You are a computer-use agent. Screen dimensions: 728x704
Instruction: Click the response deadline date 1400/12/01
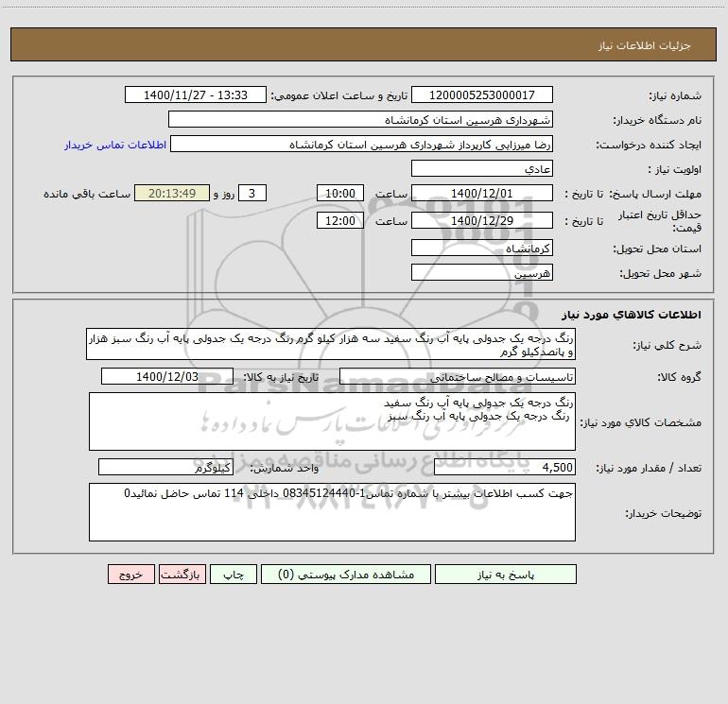click(x=482, y=193)
